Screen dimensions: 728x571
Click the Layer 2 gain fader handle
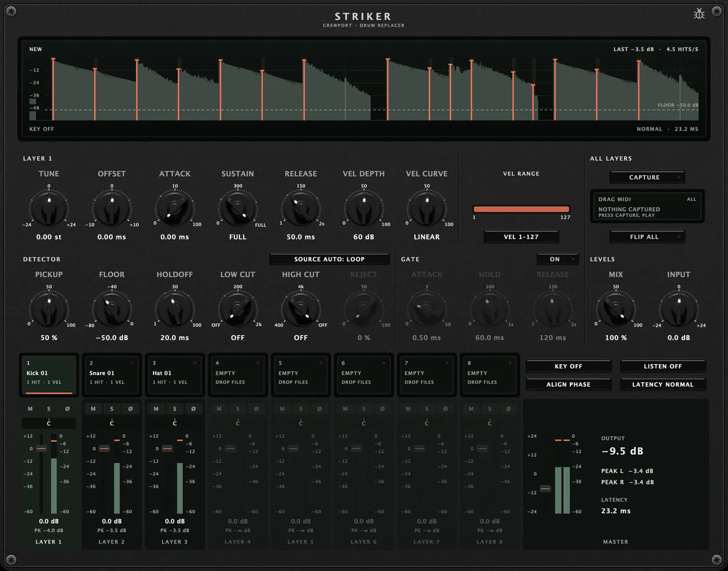pos(104,448)
